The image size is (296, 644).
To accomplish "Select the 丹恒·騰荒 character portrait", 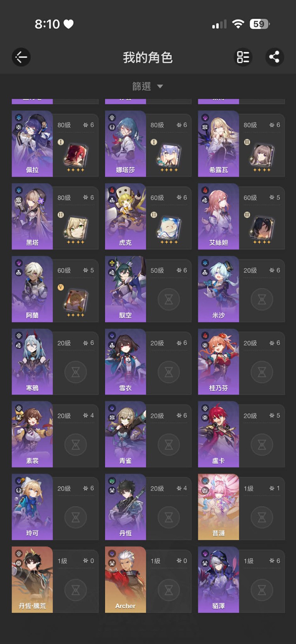I will [32, 580].
